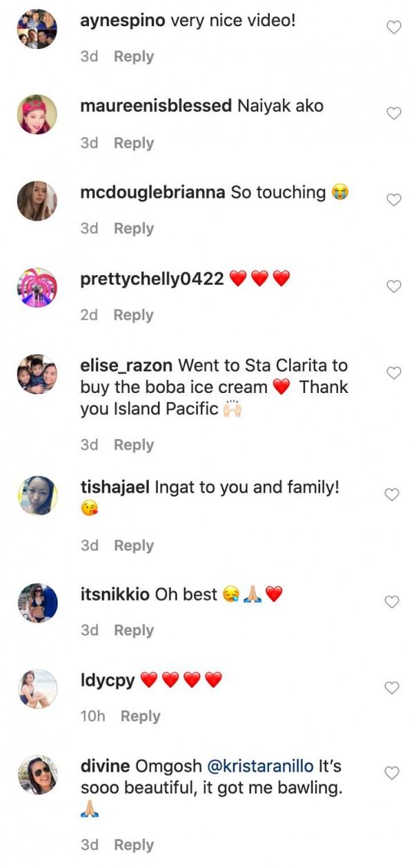Tap the heart on maureenisblessed's comment
414x868 pixels.
click(x=393, y=113)
